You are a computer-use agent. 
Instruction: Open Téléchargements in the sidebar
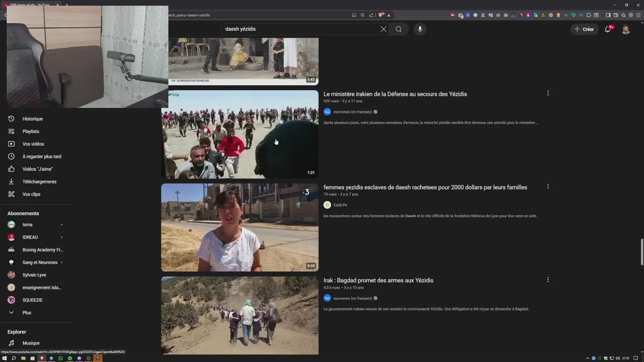[x=39, y=182]
